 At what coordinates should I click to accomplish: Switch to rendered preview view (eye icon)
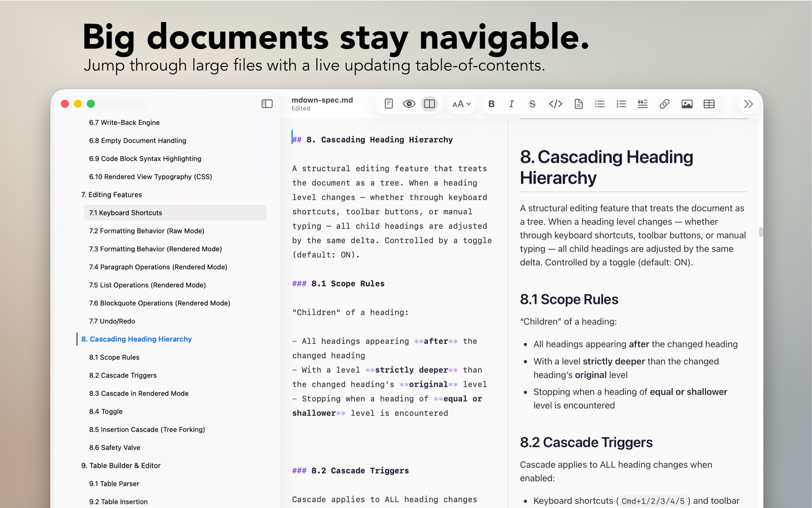pos(409,104)
